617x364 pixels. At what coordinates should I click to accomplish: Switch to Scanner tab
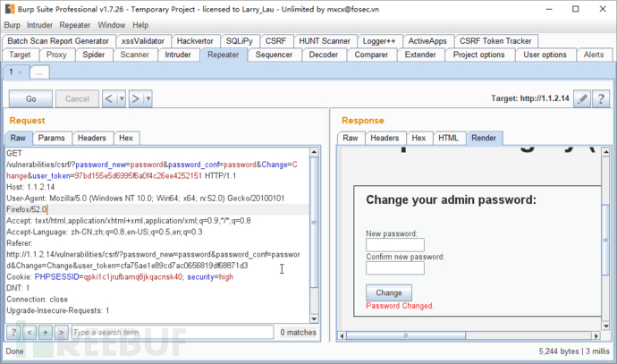point(134,55)
